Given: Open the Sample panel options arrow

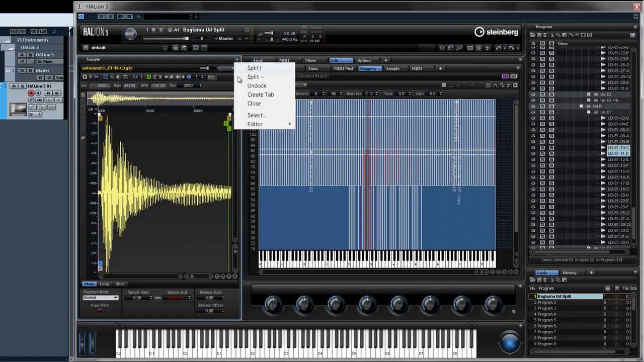Looking at the screenshot, I should [x=237, y=59].
